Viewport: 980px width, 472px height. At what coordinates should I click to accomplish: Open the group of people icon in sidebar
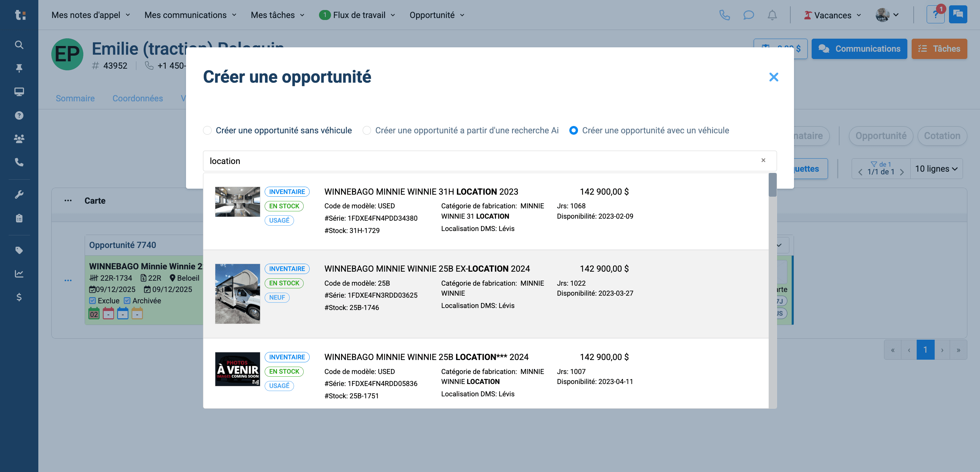click(x=19, y=138)
